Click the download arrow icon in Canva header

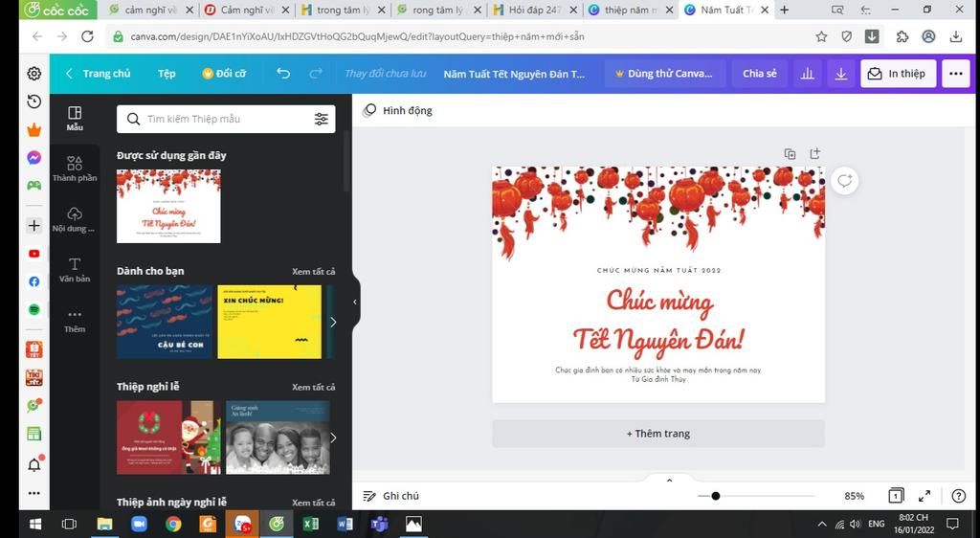840,73
